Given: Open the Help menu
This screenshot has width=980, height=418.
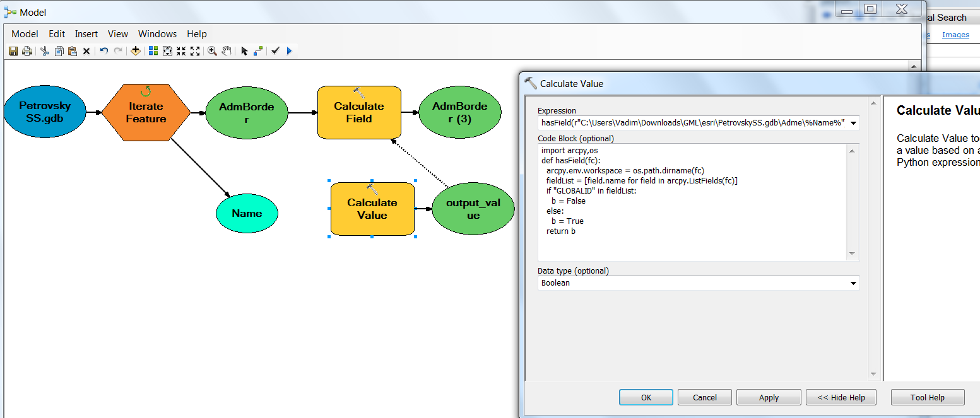Looking at the screenshot, I should click(197, 34).
